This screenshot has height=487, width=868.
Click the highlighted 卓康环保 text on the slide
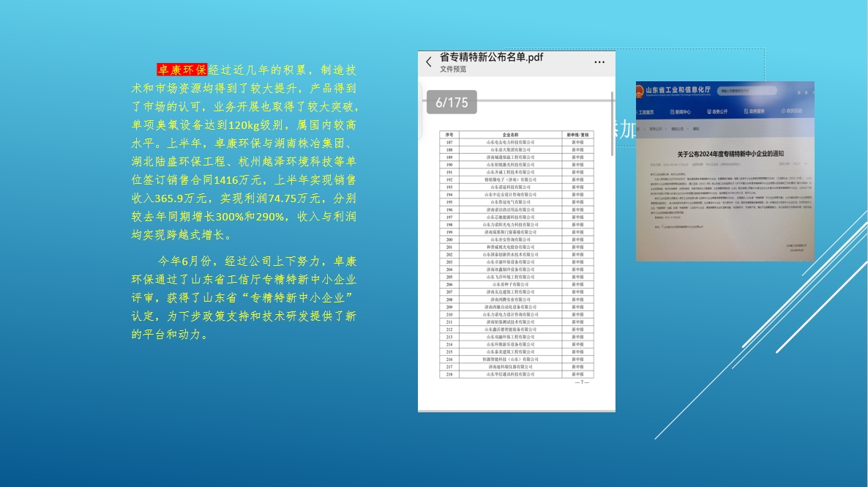pos(182,70)
